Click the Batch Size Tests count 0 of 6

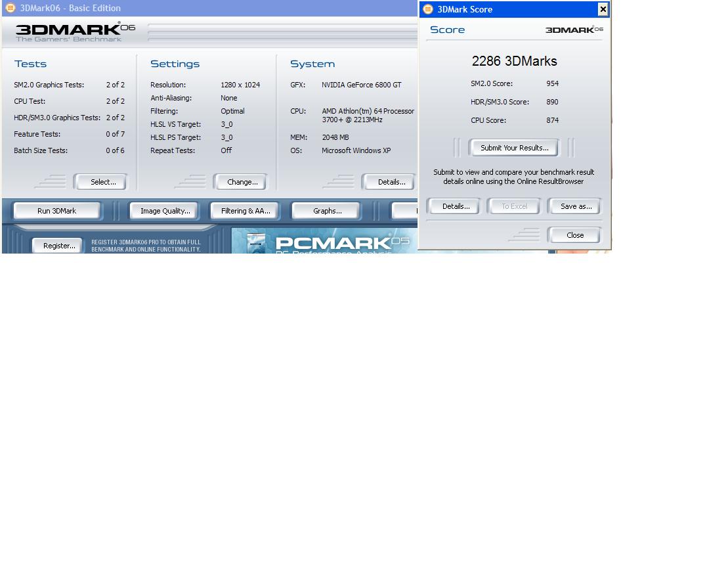[115, 150]
